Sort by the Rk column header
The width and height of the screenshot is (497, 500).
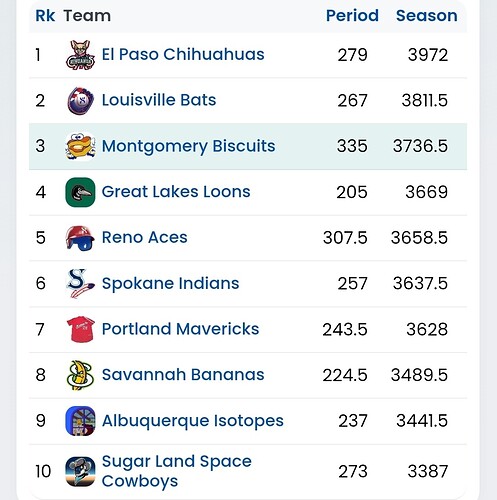click(x=45, y=16)
